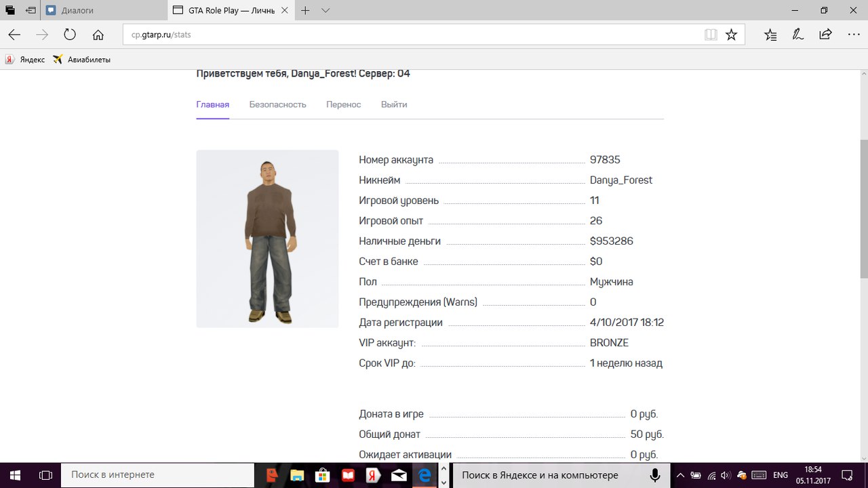868x488 pixels.
Task: Select the Перенос tab
Action: [x=343, y=104]
